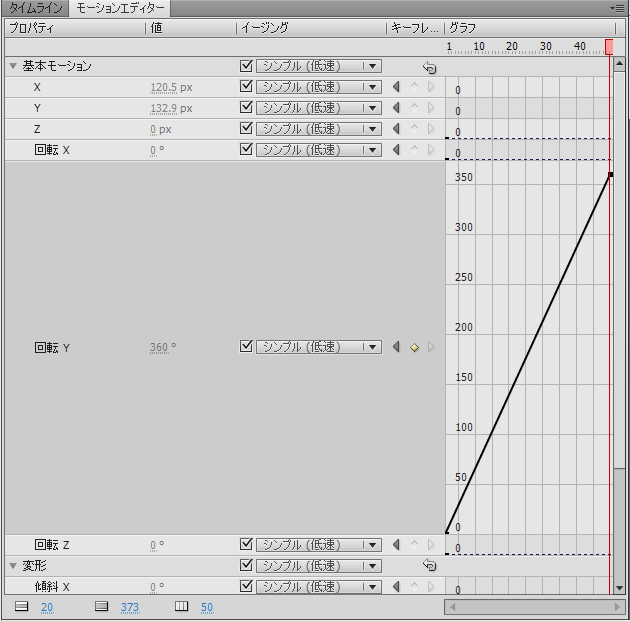Reset values for 基本モーション category
Image resolution: width=630 pixels, height=622 pixels.
(430, 67)
